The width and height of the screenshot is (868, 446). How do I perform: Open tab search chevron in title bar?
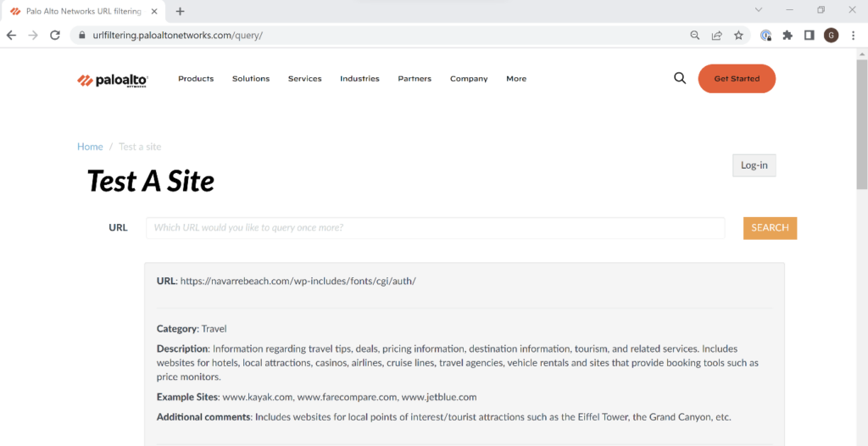click(759, 9)
